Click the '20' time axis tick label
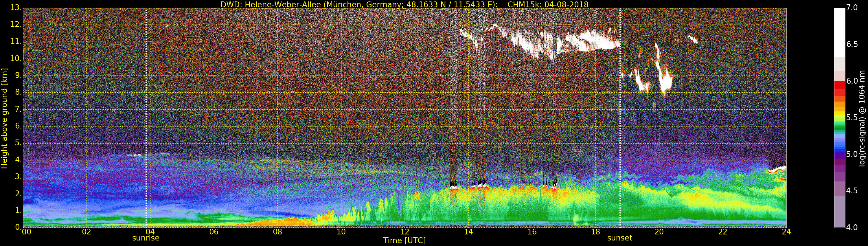The width and height of the screenshot is (868, 246). coord(659,232)
